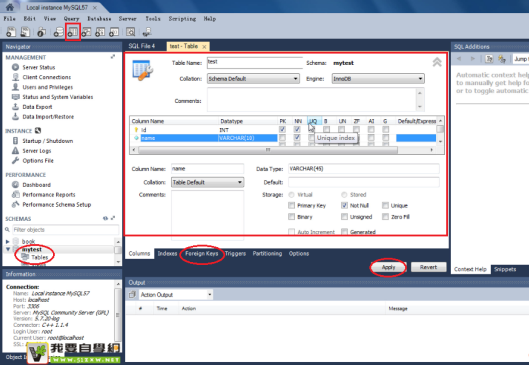The width and height of the screenshot is (530, 366).
Task: Click the create new schema toolbar icon
Action: pos(58,32)
